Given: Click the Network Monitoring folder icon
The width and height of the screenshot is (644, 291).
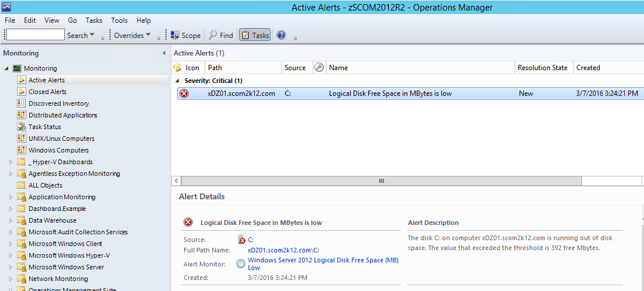Looking at the screenshot, I should click(22, 279).
